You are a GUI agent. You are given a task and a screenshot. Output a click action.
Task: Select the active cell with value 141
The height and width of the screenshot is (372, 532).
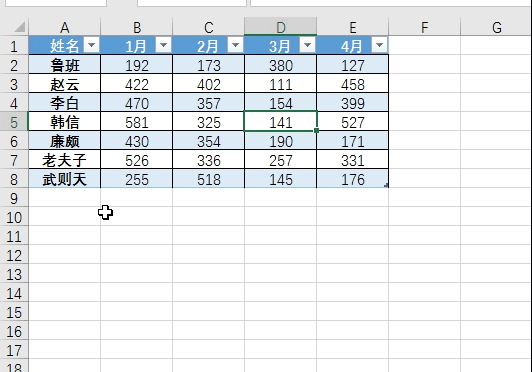[281, 122]
